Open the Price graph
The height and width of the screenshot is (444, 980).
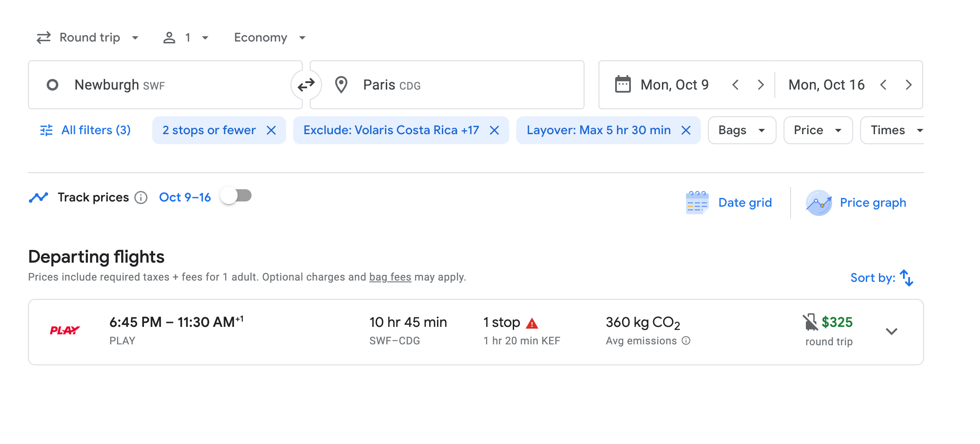point(856,203)
